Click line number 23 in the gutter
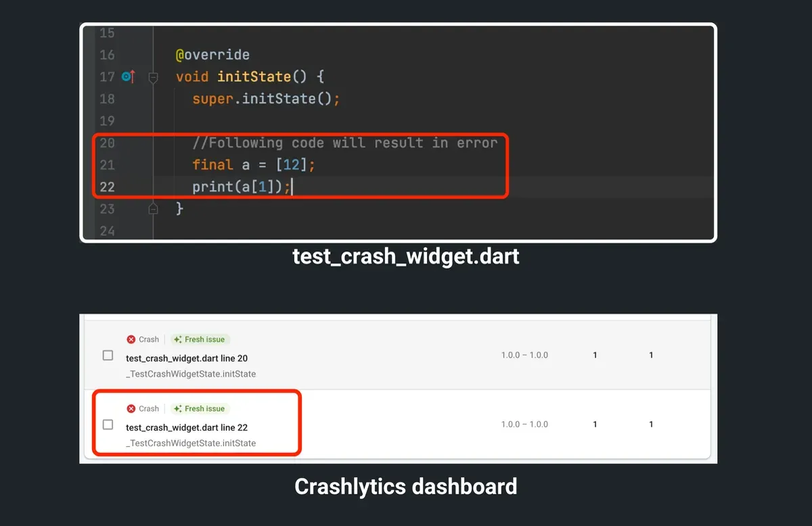The image size is (812, 526). click(108, 209)
